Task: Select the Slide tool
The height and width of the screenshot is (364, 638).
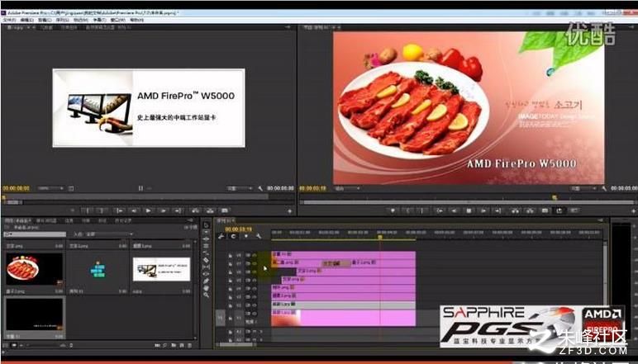Action: 207,274
